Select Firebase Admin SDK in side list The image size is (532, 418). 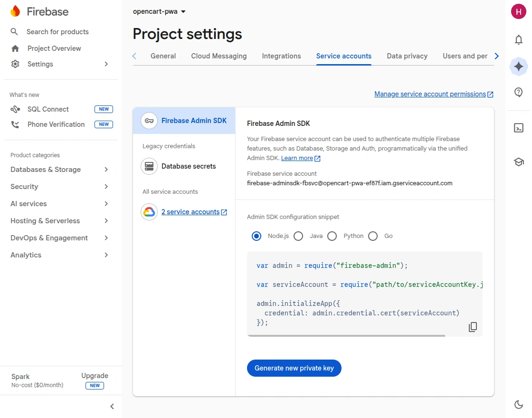point(184,121)
